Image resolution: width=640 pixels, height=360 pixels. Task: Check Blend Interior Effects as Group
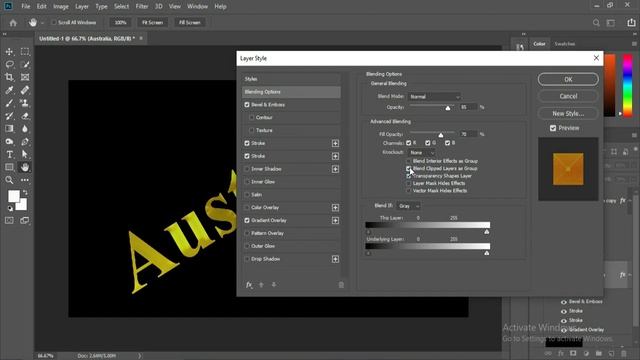[409, 161]
